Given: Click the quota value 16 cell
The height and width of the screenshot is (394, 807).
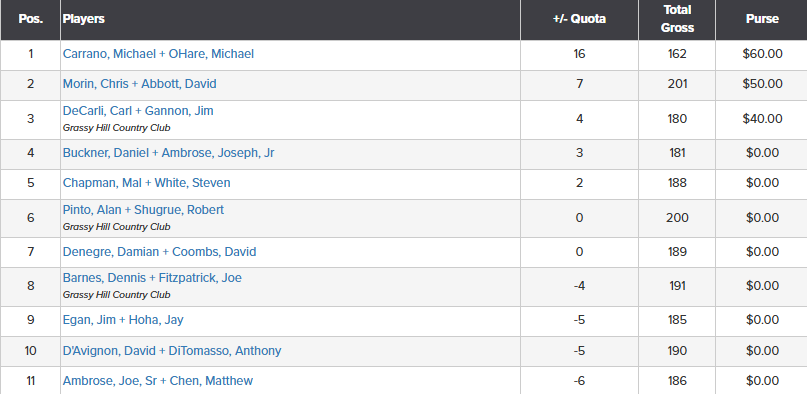Looking at the screenshot, I should pyautogui.click(x=579, y=54).
